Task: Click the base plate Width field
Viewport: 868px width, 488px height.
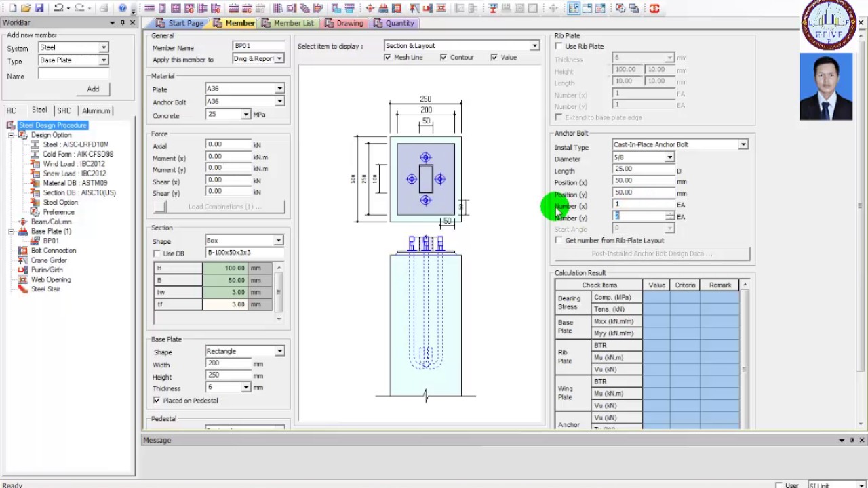Action: [229, 363]
